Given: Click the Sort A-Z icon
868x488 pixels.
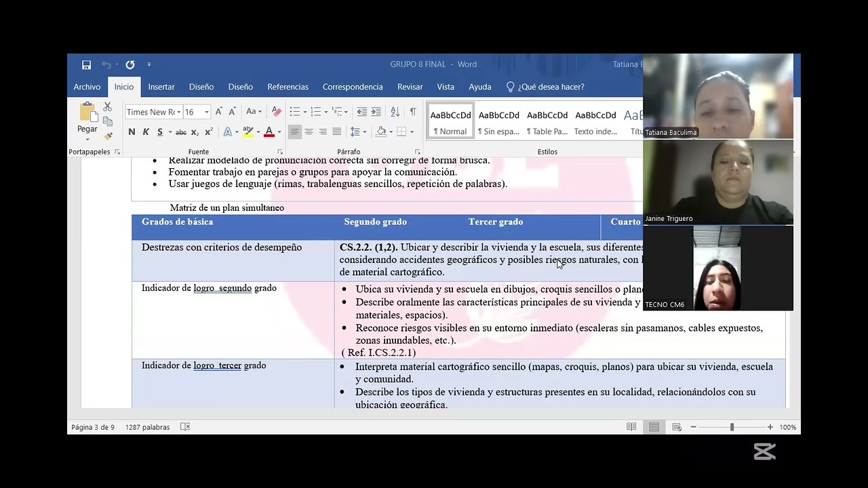Looking at the screenshot, I should pos(395,112).
